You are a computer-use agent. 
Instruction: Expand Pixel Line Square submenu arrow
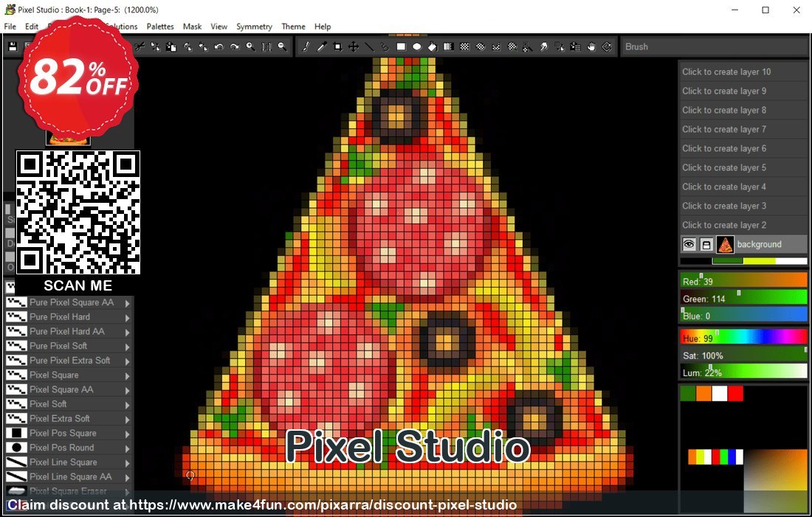(x=128, y=463)
